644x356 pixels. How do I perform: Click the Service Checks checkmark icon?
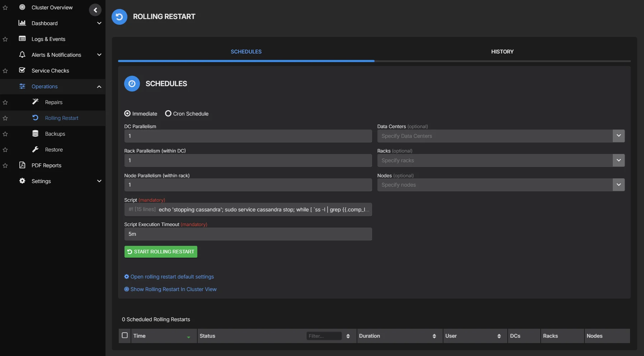coord(22,70)
